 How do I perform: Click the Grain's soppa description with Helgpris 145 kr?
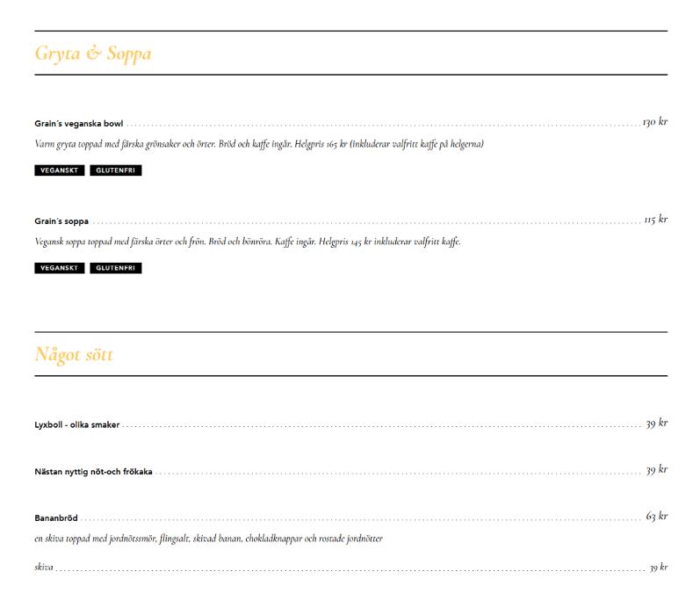coord(248,242)
